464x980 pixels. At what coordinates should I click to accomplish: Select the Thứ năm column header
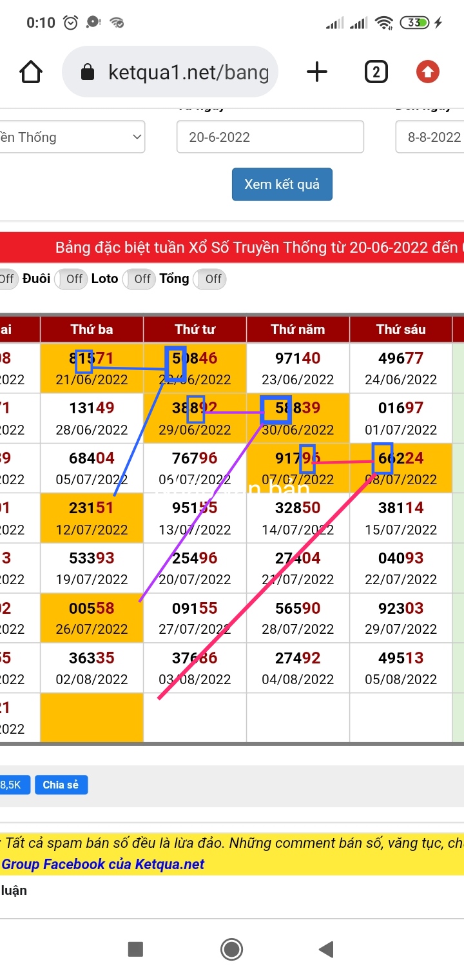click(x=298, y=329)
